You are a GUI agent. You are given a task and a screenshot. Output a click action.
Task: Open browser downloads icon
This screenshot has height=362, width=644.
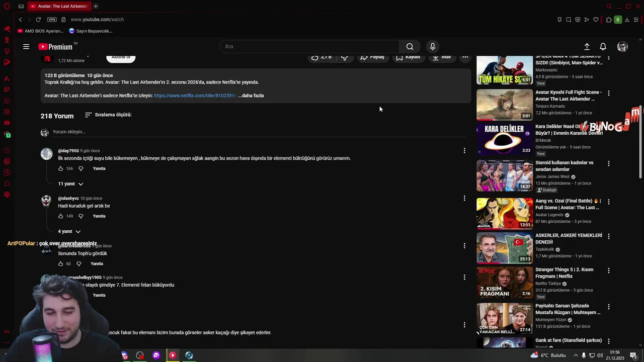627,20
